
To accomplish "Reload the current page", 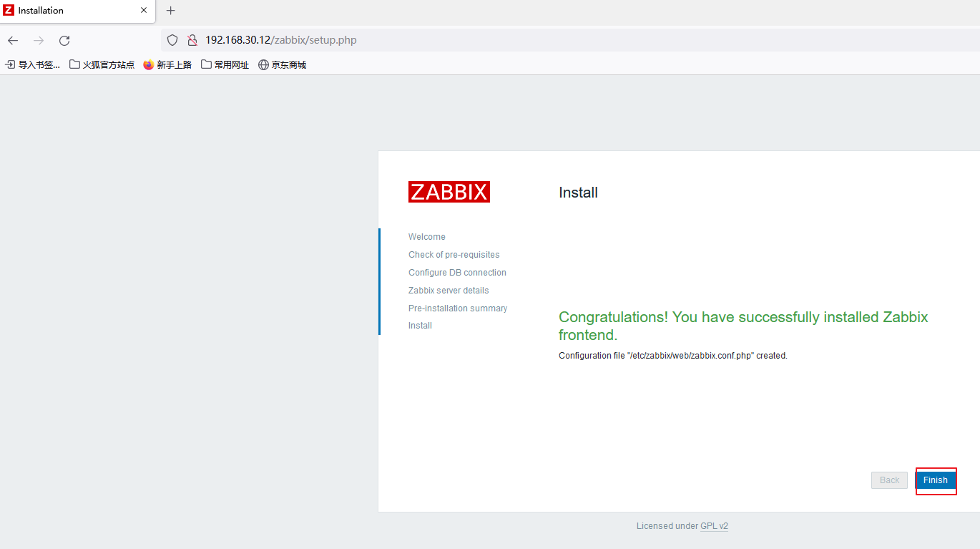I will pyautogui.click(x=64, y=40).
